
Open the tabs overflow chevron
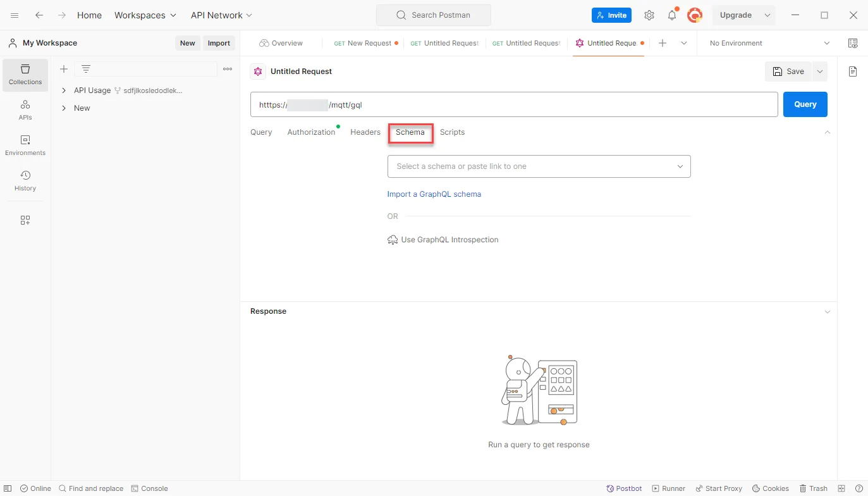pyautogui.click(x=684, y=43)
